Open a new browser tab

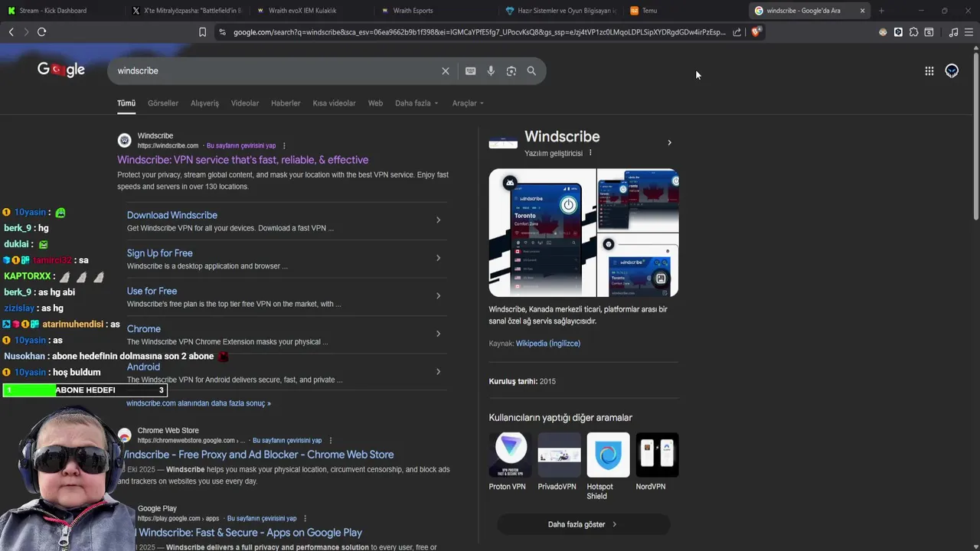point(881,11)
